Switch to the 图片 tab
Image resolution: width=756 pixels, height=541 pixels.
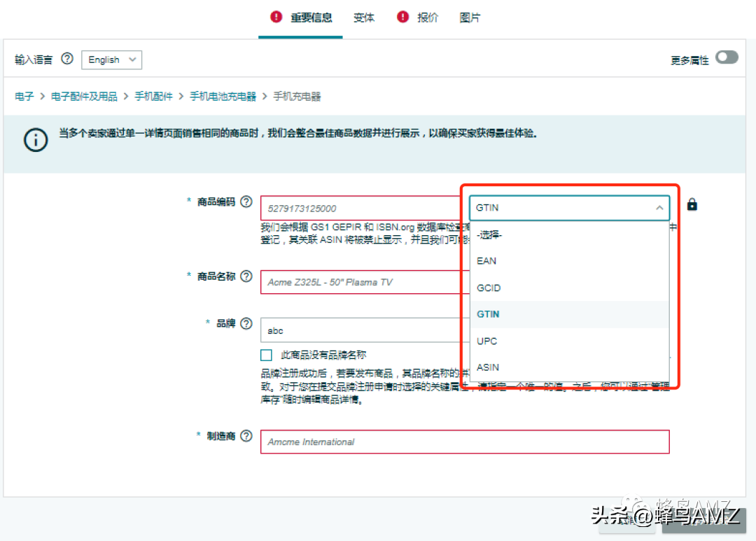(x=470, y=17)
